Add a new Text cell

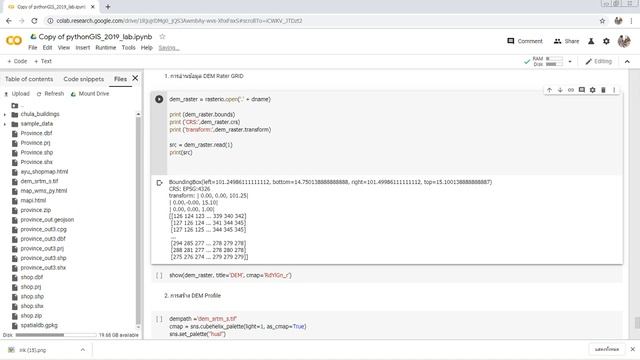(x=43, y=61)
